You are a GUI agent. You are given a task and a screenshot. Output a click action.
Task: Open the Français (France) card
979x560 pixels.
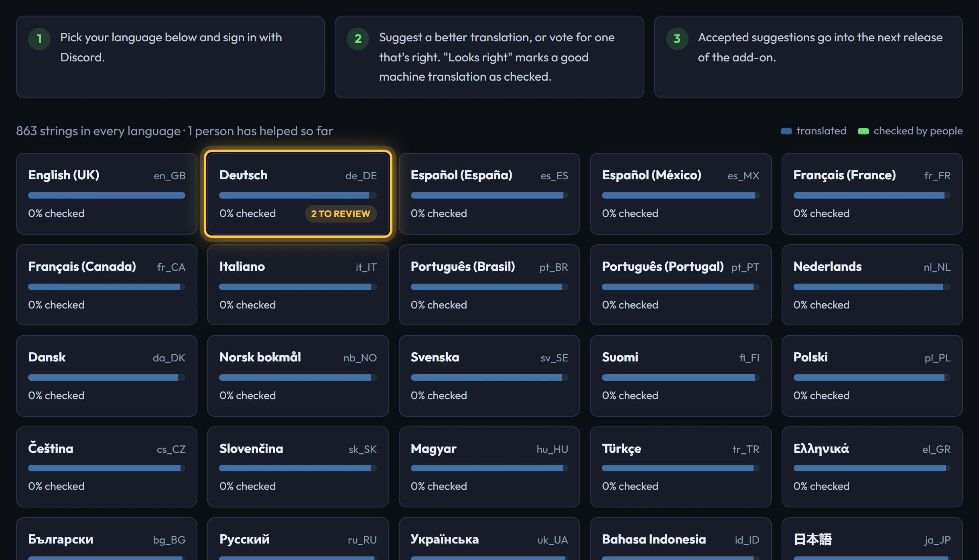(872, 194)
